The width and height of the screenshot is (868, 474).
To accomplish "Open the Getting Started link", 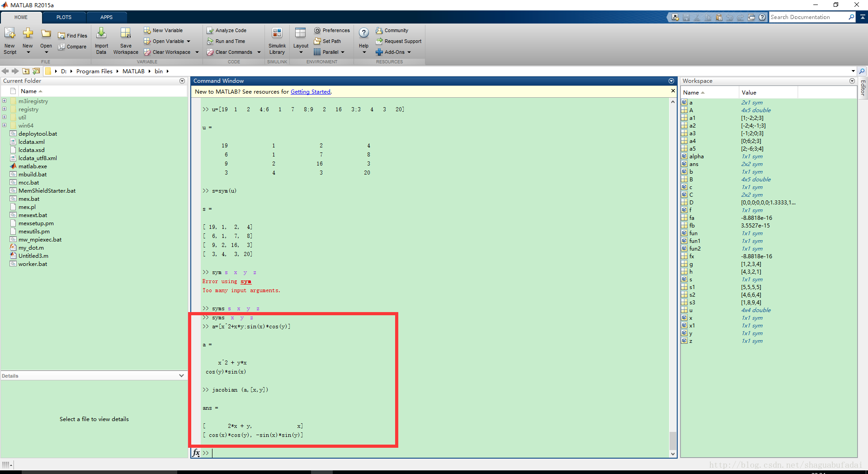I will [310, 91].
